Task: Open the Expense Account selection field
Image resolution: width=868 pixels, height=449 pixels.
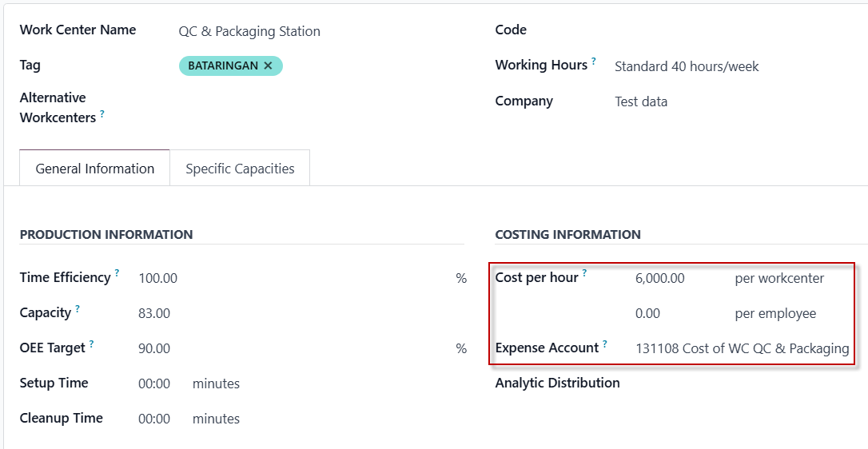Action: point(743,348)
